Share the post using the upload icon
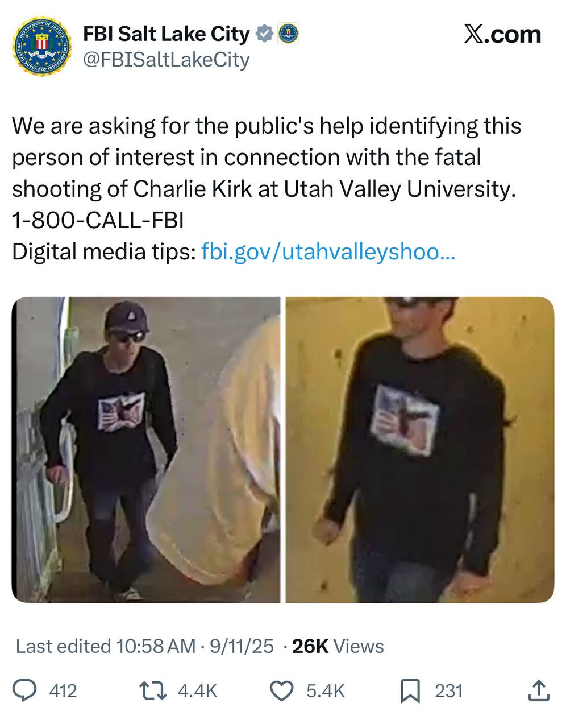Viewport: 566px width, 728px height. tap(539, 690)
